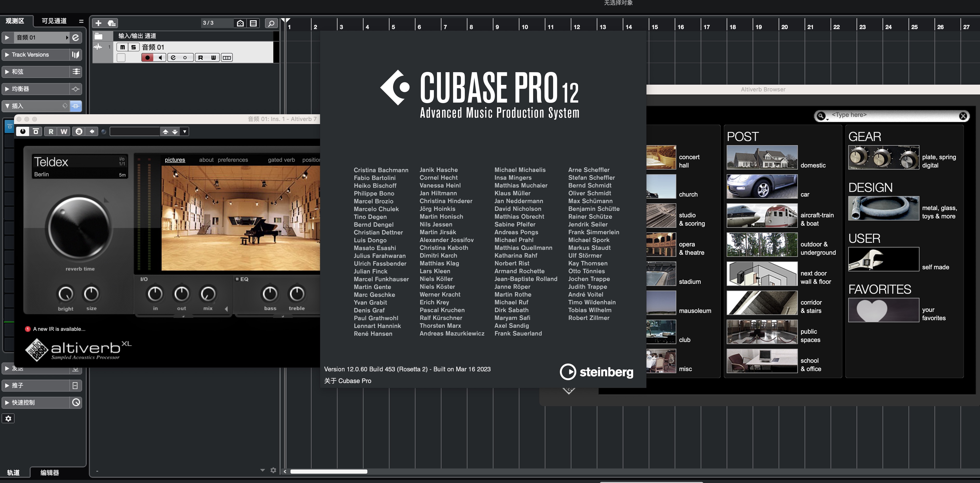Toggle Mute on track 音频 01
The height and width of the screenshot is (483, 980).
[122, 47]
